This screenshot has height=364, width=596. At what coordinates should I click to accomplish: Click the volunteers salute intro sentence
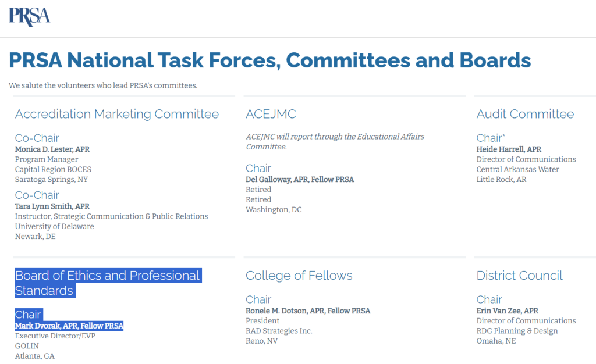[x=103, y=85]
